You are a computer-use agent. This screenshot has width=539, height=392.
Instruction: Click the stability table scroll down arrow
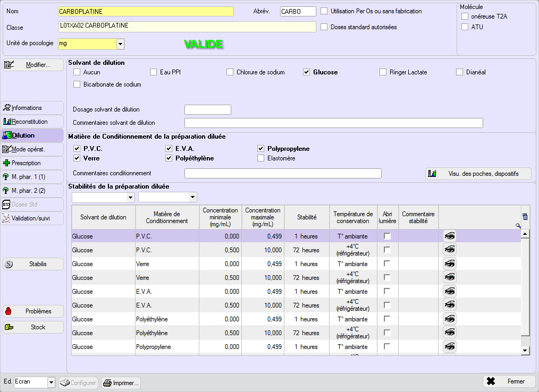(x=525, y=351)
